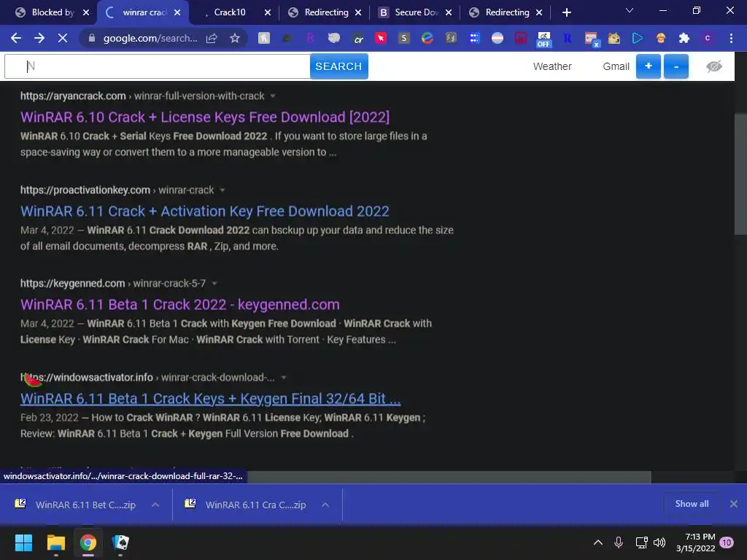This screenshot has height=560, width=747.
Task: Close the downloads bar
Action: pyautogui.click(x=734, y=504)
